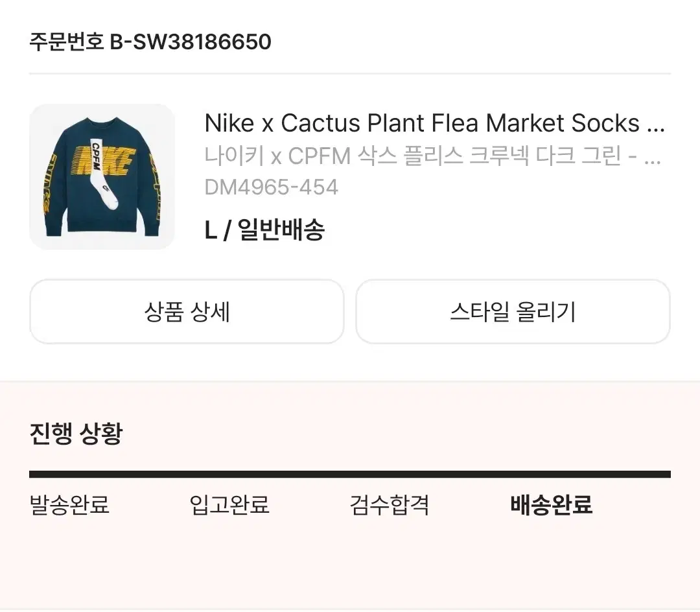Select the 발송완료 shipment step
700x612 pixels.
69,504
